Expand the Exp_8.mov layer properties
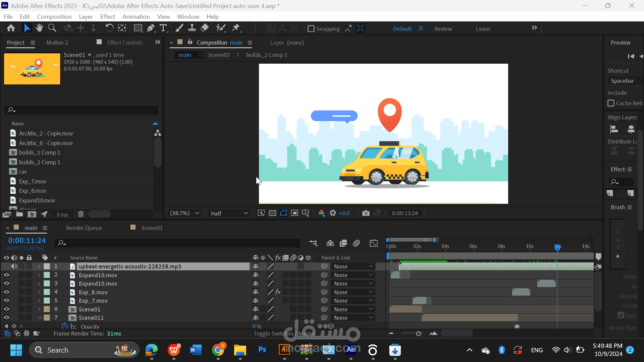Viewport: 644px width, 362px height. point(39,292)
